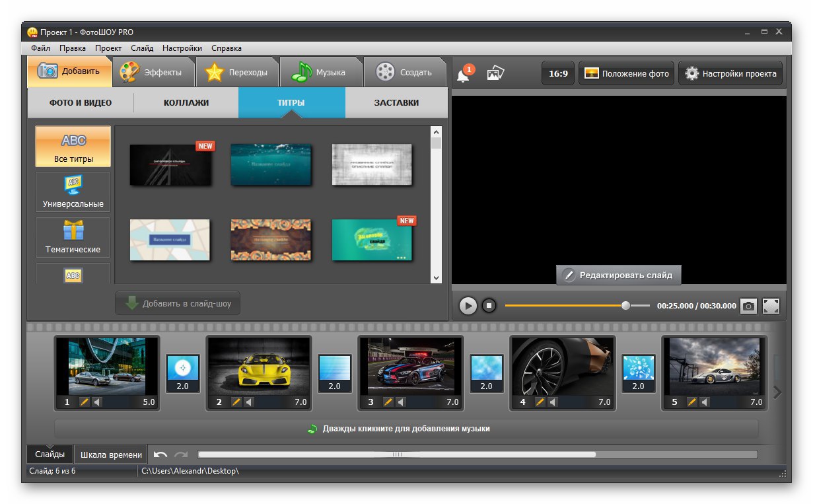Click the music track placeholder bar
813x504 pixels.
pyautogui.click(x=406, y=429)
